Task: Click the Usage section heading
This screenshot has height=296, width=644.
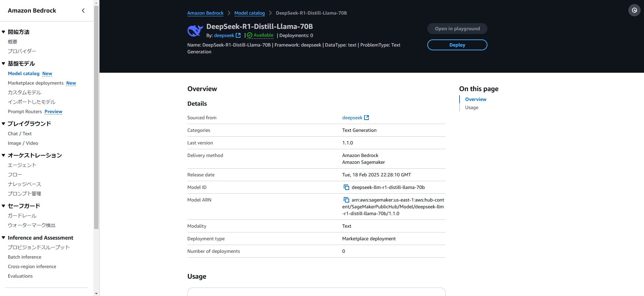Action: point(197,276)
